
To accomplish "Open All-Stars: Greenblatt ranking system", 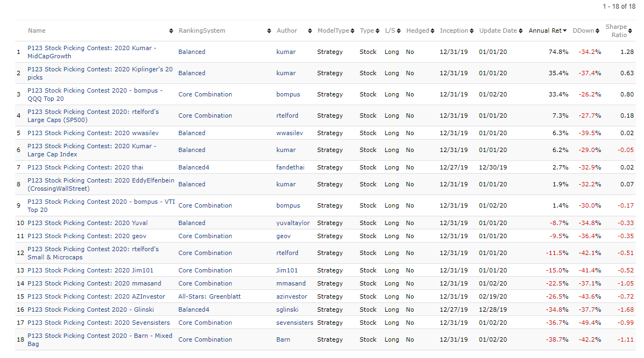I will (x=210, y=297).
